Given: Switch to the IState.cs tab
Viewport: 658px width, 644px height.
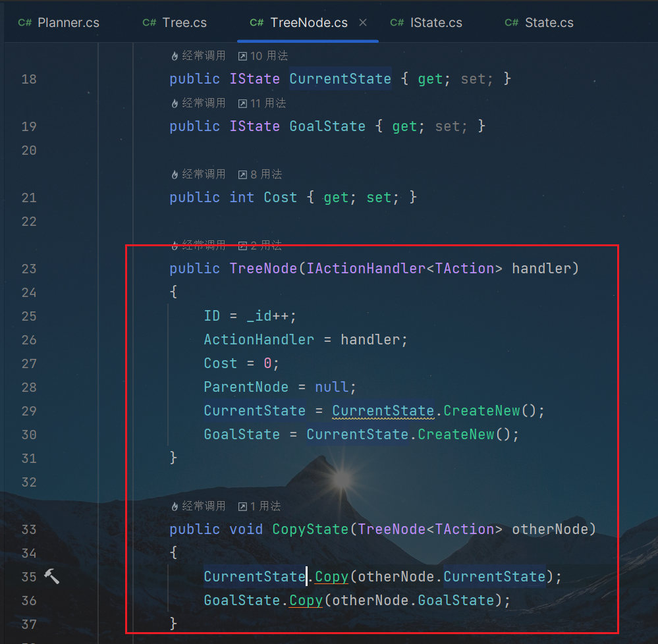Looking at the screenshot, I should click(426, 22).
